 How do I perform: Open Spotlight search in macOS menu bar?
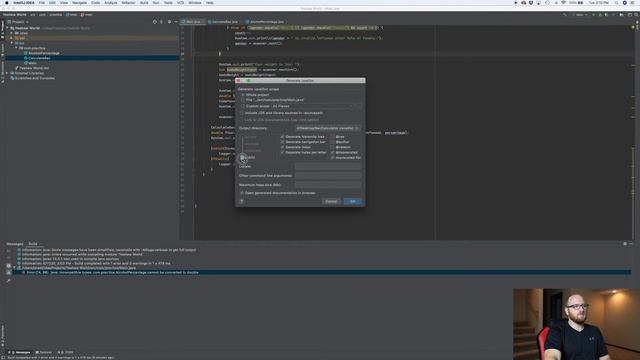click(x=616, y=3)
